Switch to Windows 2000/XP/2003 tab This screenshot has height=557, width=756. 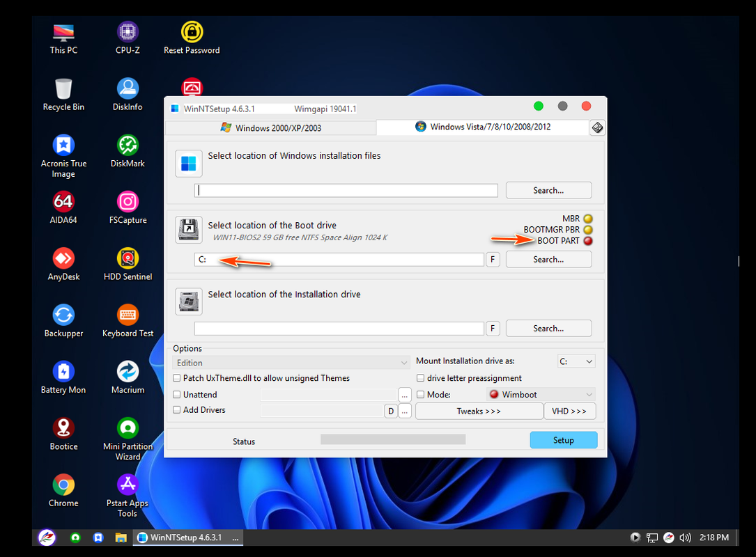click(x=271, y=127)
